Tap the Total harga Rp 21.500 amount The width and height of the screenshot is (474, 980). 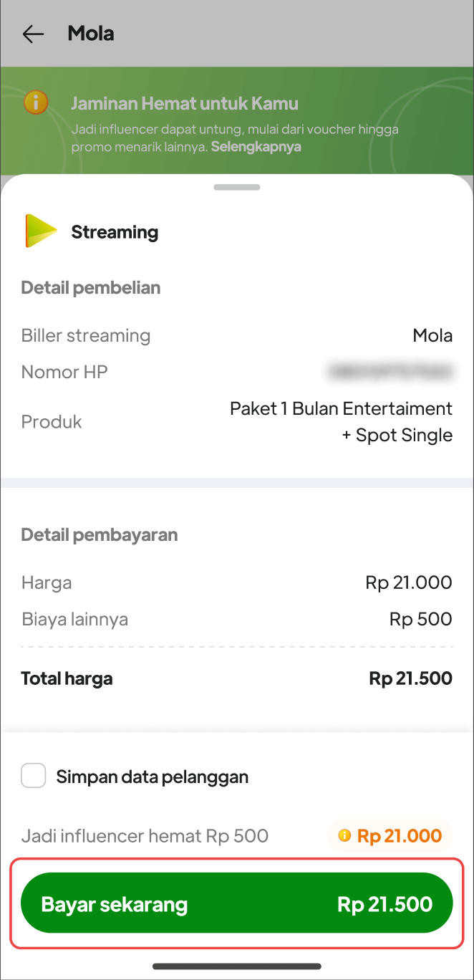(x=410, y=678)
